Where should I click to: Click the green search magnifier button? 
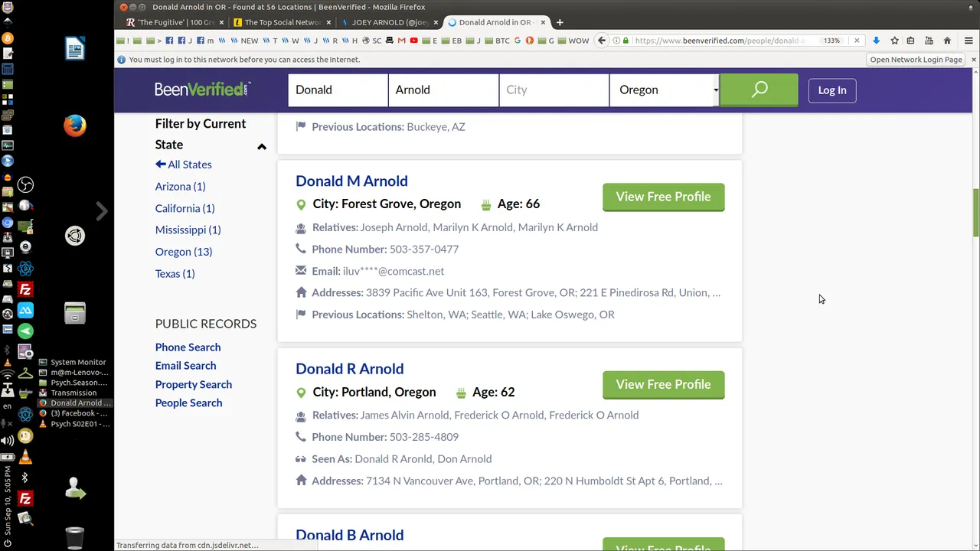point(759,90)
